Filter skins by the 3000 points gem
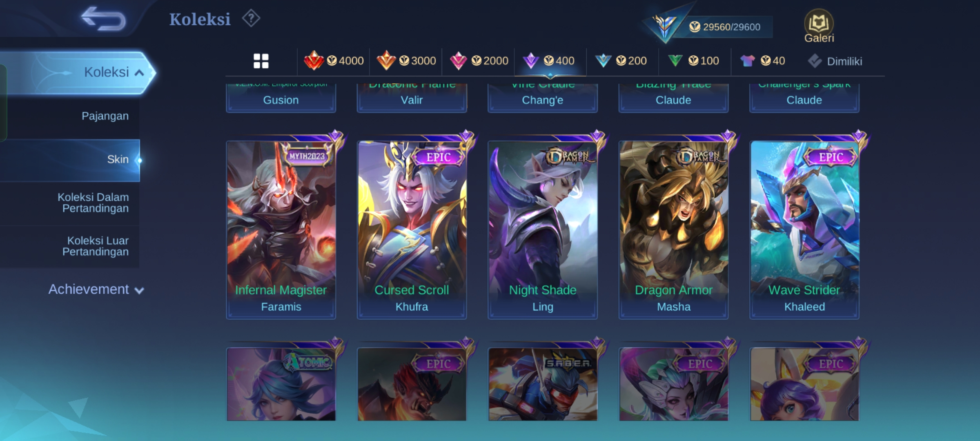 tap(406, 61)
